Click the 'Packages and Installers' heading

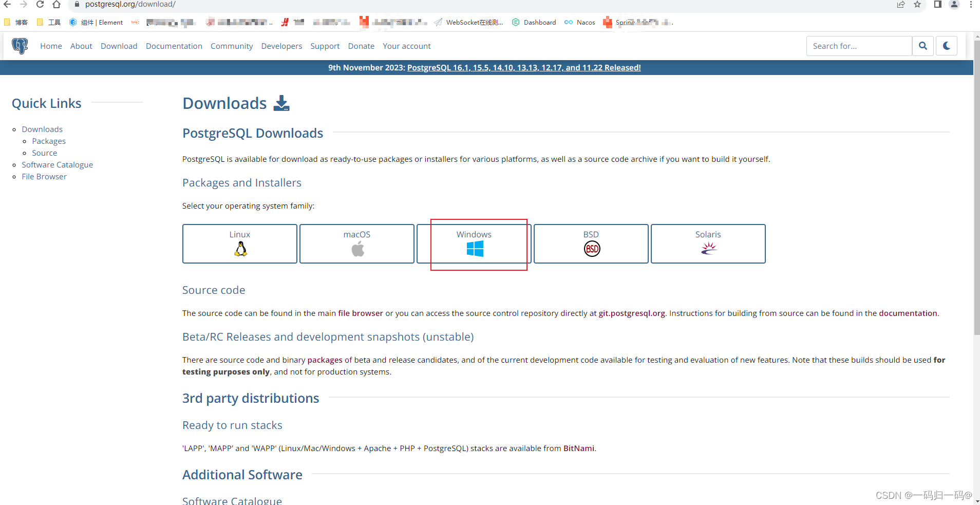click(242, 183)
